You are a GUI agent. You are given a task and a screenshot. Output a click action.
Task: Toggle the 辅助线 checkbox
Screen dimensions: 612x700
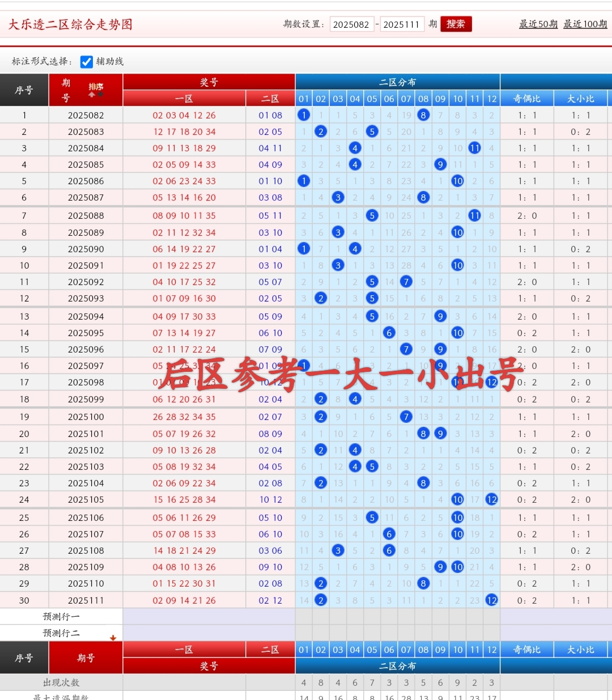pos(87,62)
